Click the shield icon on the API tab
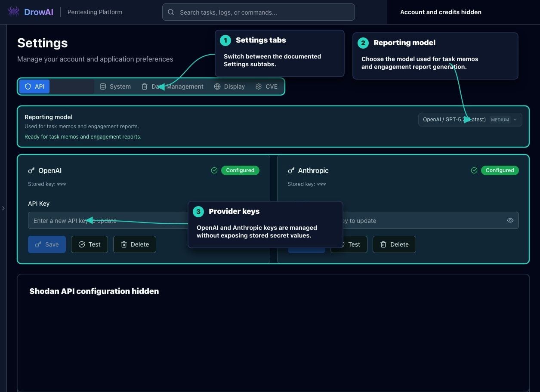 pyautogui.click(x=28, y=86)
